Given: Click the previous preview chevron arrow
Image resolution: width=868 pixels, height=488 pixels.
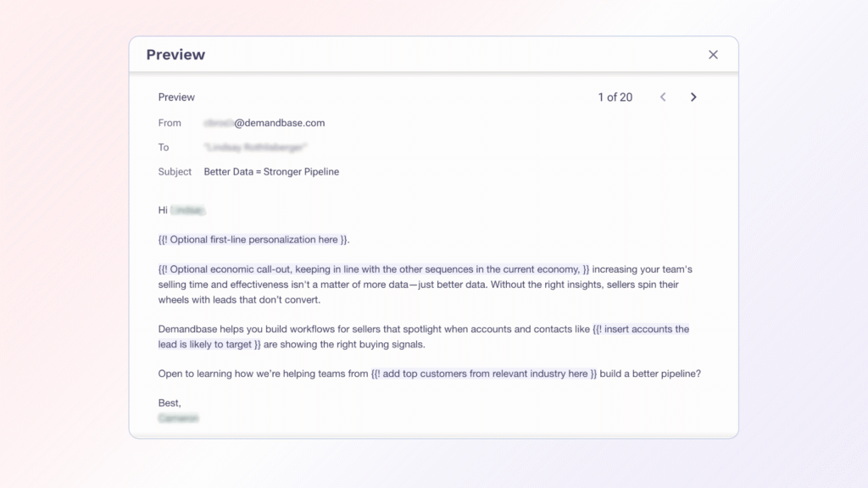Looking at the screenshot, I should click(x=663, y=97).
